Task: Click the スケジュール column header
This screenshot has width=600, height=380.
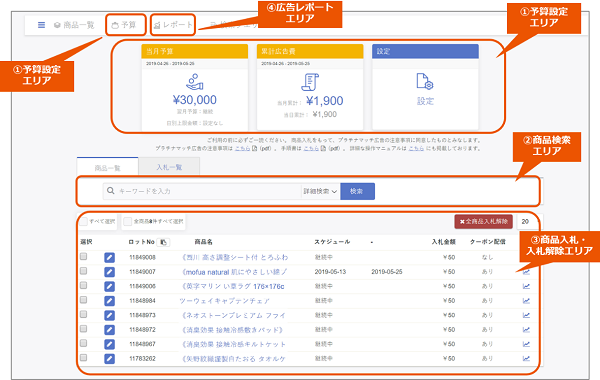Action: click(x=332, y=242)
